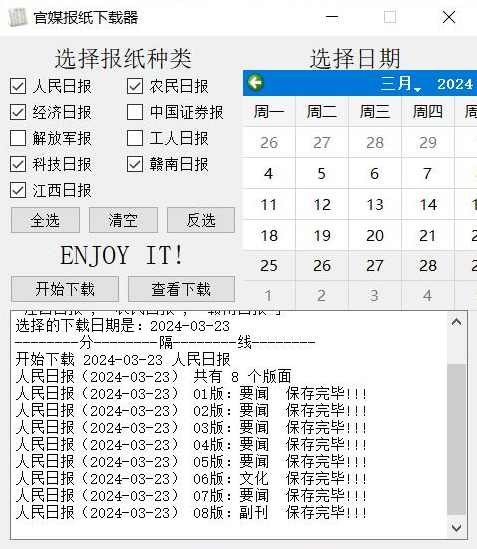Uncheck the 江西日报 checkbox

[18, 190]
